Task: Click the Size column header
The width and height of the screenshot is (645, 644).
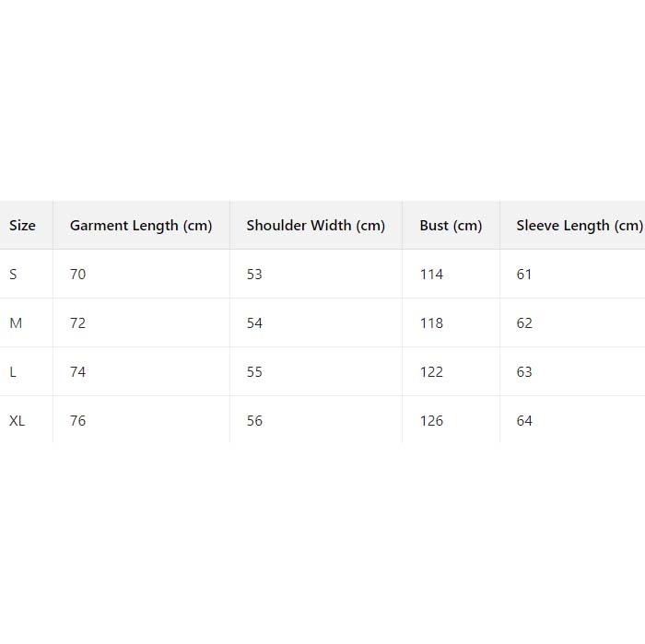Action: click(x=22, y=226)
